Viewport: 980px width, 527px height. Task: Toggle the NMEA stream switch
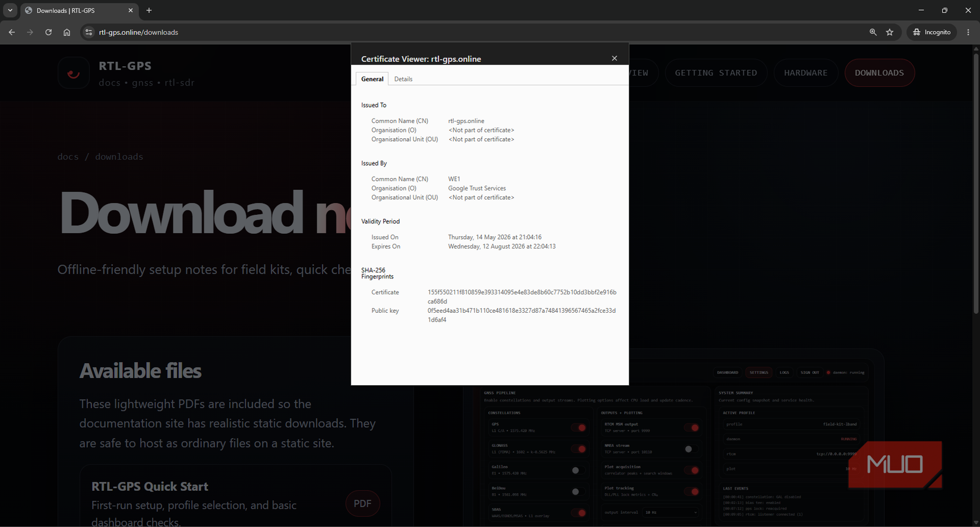[x=691, y=449]
